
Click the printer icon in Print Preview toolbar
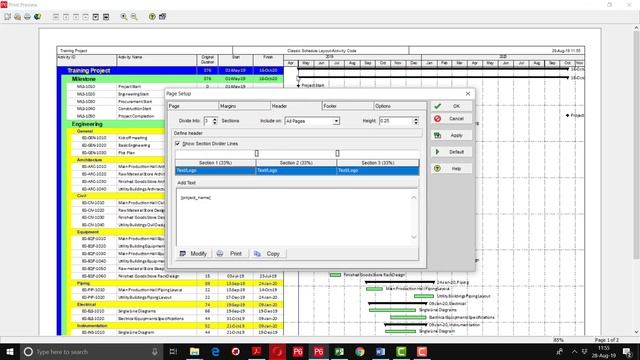tap(27, 17)
